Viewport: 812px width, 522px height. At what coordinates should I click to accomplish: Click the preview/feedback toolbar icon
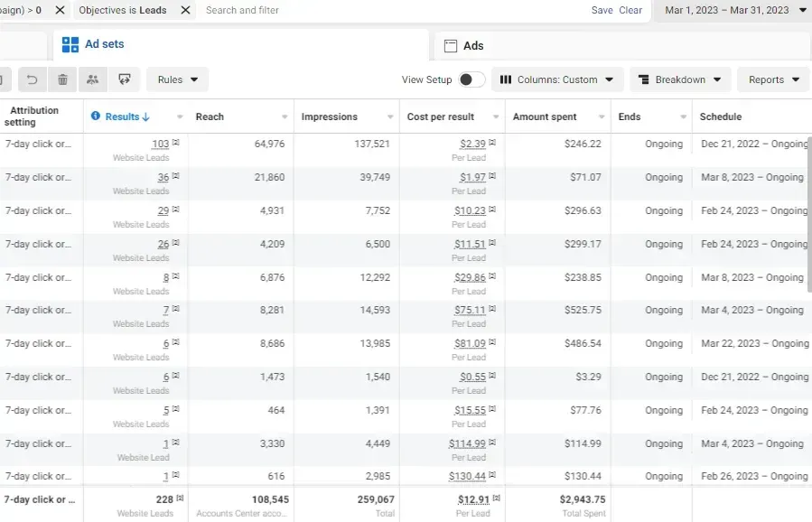pyautogui.click(x=125, y=79)
